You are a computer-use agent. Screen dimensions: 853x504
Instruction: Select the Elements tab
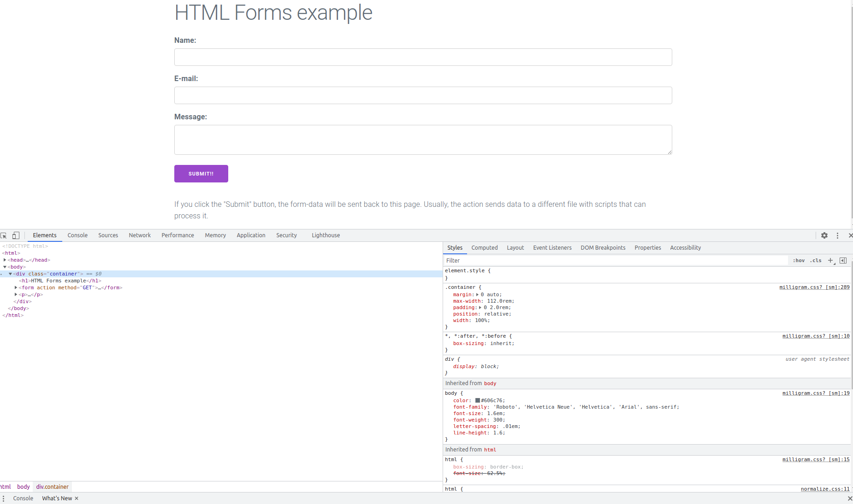pos(45,235)
